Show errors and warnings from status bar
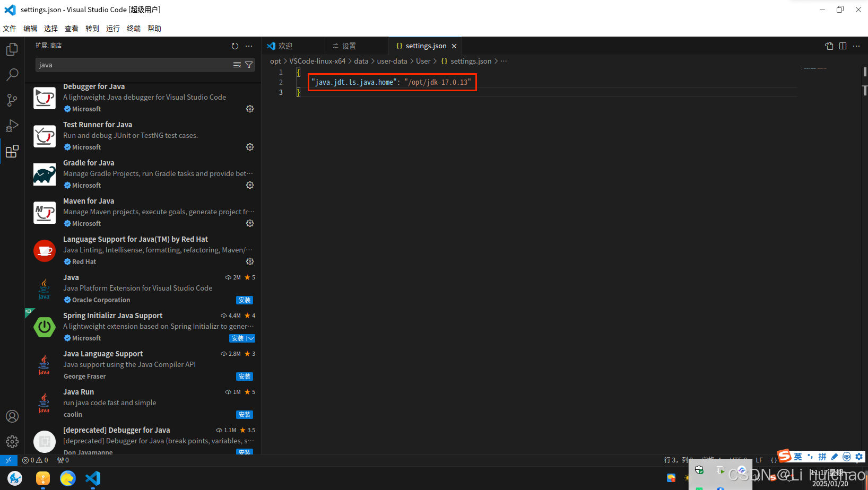The height and width of the screenshot is (490, 868). click(x=35, y=460)
